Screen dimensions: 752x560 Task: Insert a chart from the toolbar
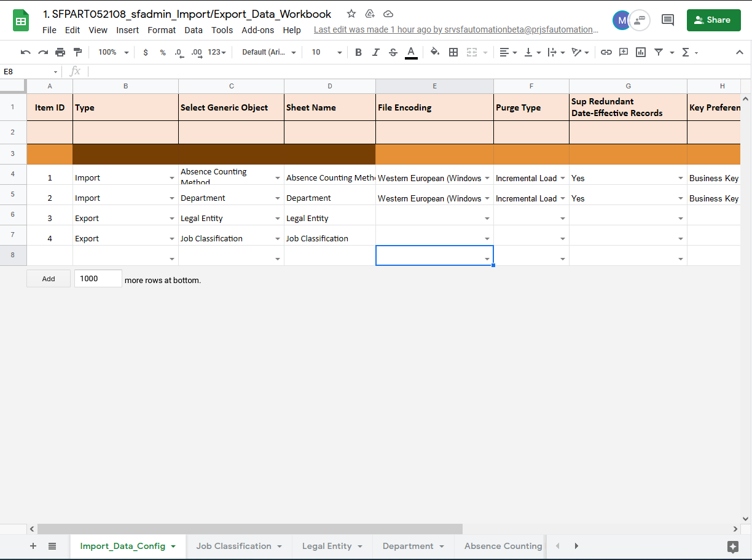[640, 52]
